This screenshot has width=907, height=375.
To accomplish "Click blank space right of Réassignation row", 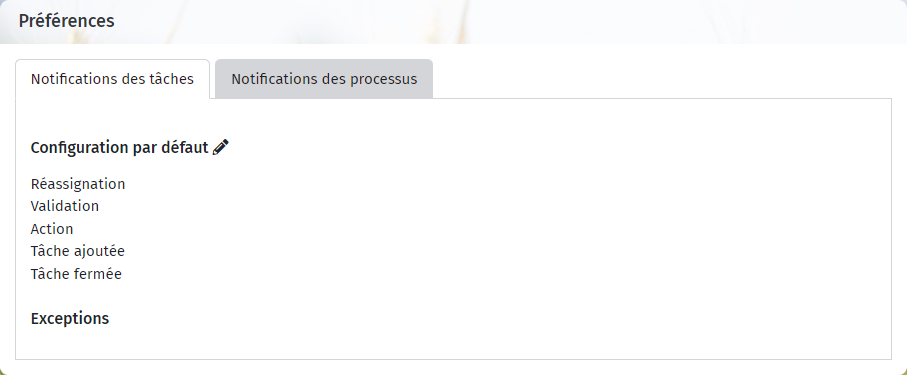I will tap(503, 184).
